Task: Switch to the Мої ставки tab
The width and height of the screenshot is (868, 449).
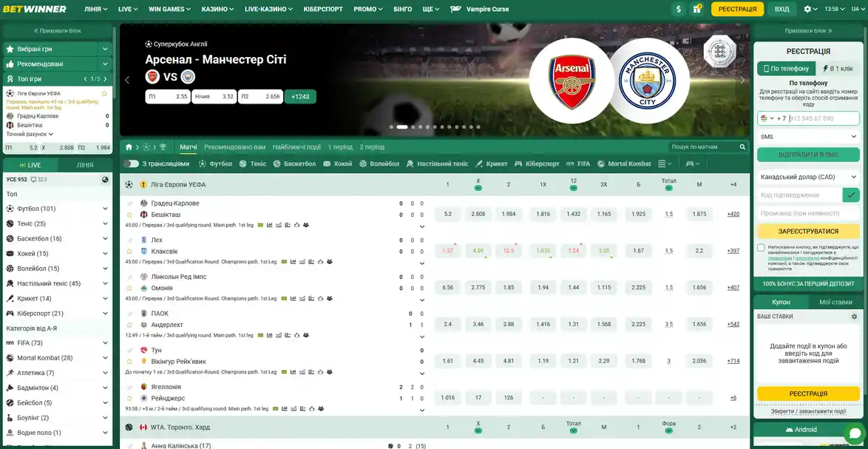Action: click(836, 303)
